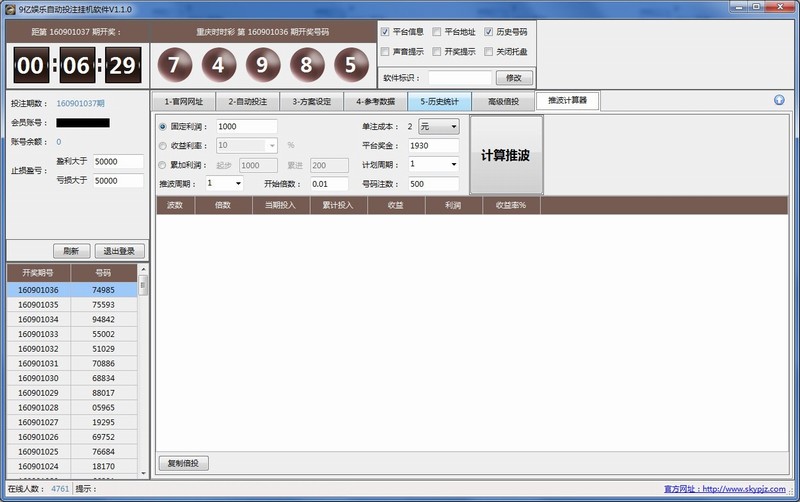
Task: Choose the 累加利润 radio option
Action: click(163, 165)
